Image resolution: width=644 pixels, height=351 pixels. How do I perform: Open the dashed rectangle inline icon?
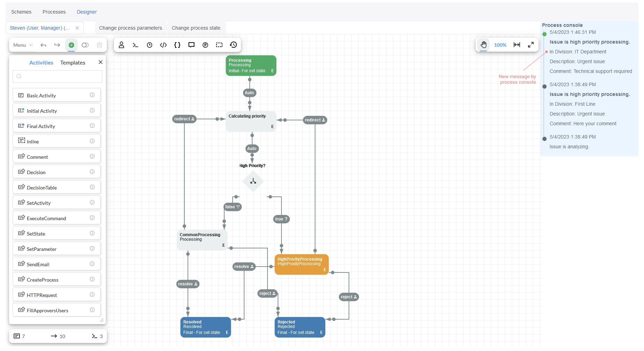pos(219,45)
